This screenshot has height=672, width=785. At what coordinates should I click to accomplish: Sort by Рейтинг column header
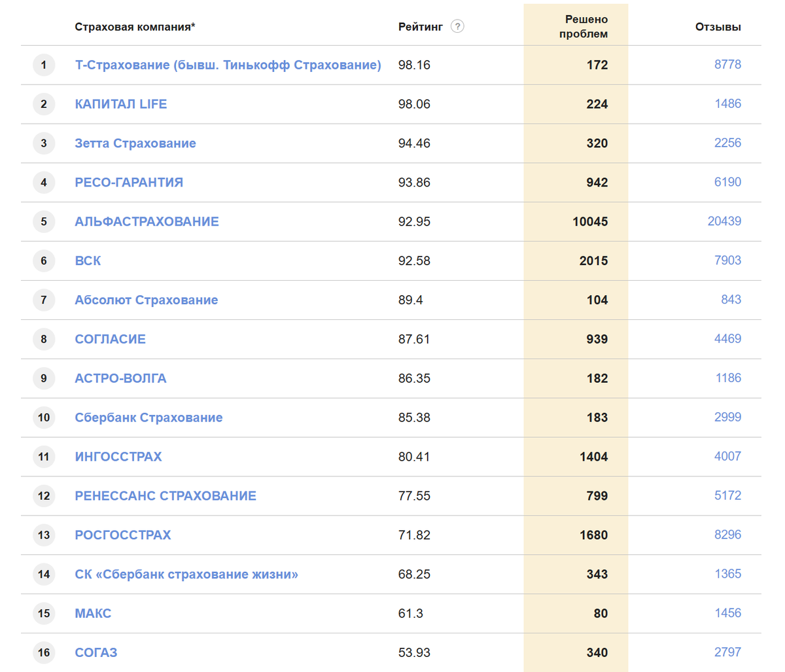[x=421, y=27]
